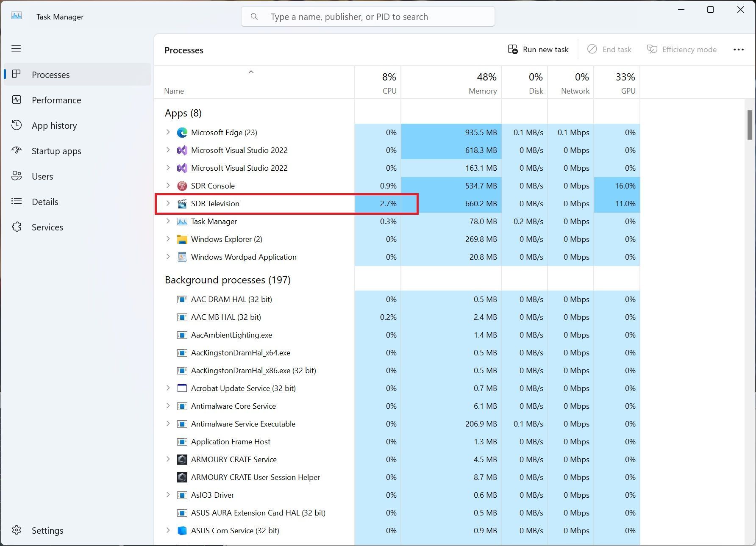Select the Antimalware Core Service row
The image size is (756, 546).
[x=397, y=406]
